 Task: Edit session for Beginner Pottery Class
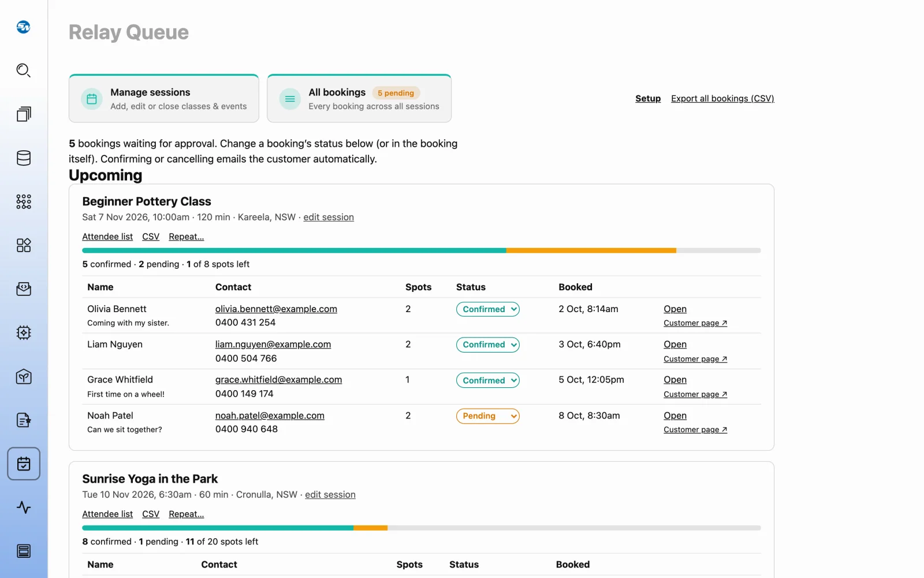329,217
